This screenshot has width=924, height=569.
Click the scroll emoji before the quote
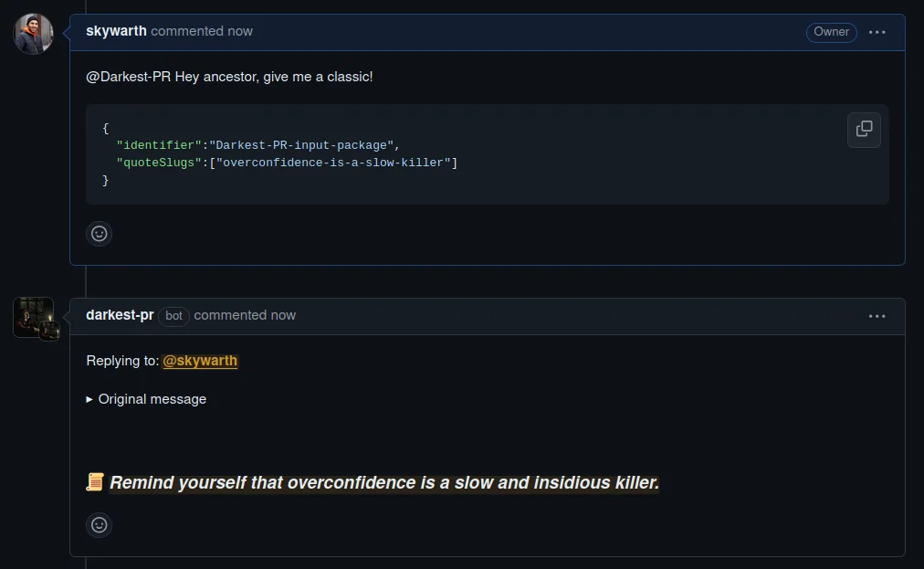tap(95, 482)
